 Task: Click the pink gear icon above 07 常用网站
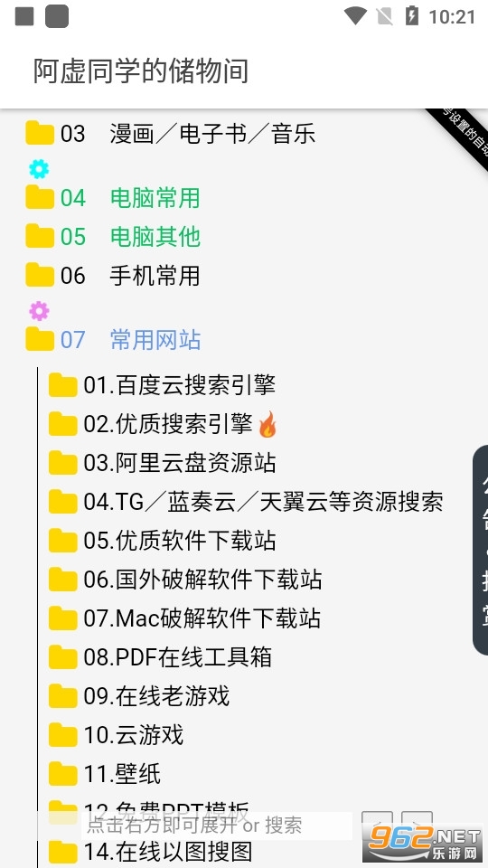click(x=39, y=311)
